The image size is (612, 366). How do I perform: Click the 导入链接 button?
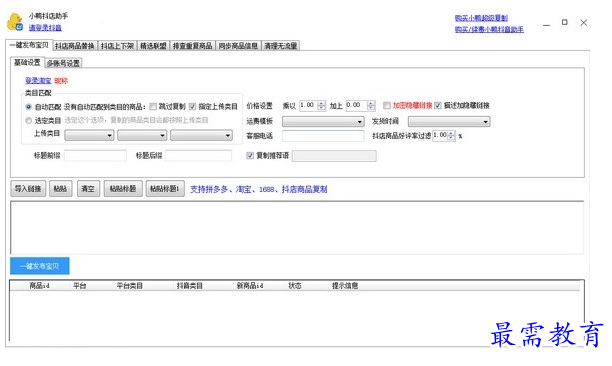coord(28,189)
